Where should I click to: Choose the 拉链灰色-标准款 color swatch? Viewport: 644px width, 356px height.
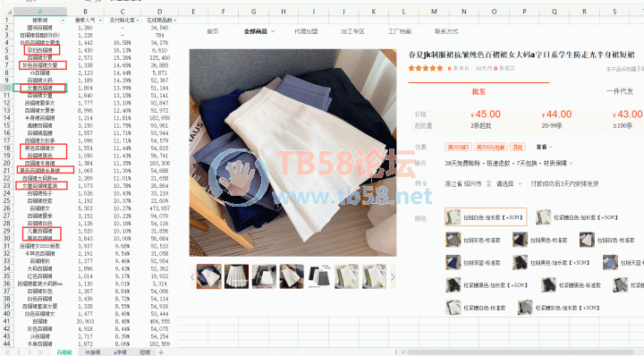[473, 240]
